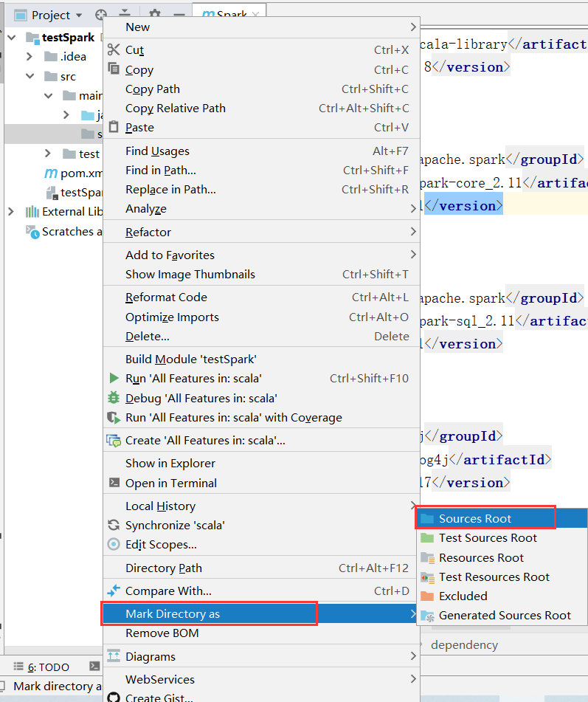Click the Resources Root folder icon
Screen dimensions: 588x702
point(427,558)
